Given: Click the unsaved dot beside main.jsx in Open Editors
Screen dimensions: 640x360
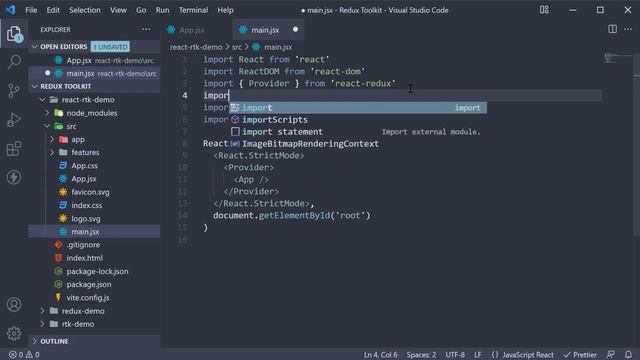Looking at the screenshot, I should pos(47,73).
